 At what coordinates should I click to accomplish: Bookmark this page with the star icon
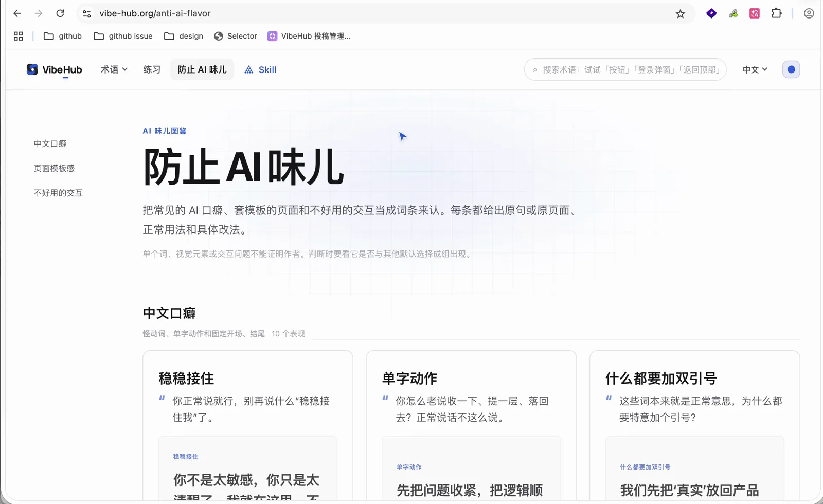click(681, 14)
